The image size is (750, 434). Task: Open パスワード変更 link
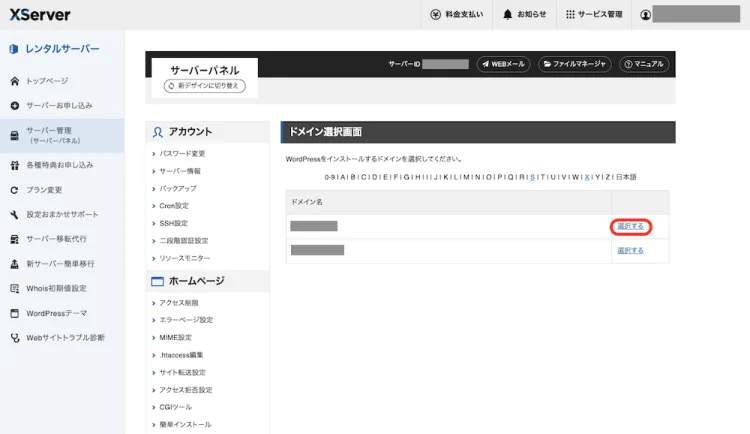(x=182, y=154)
